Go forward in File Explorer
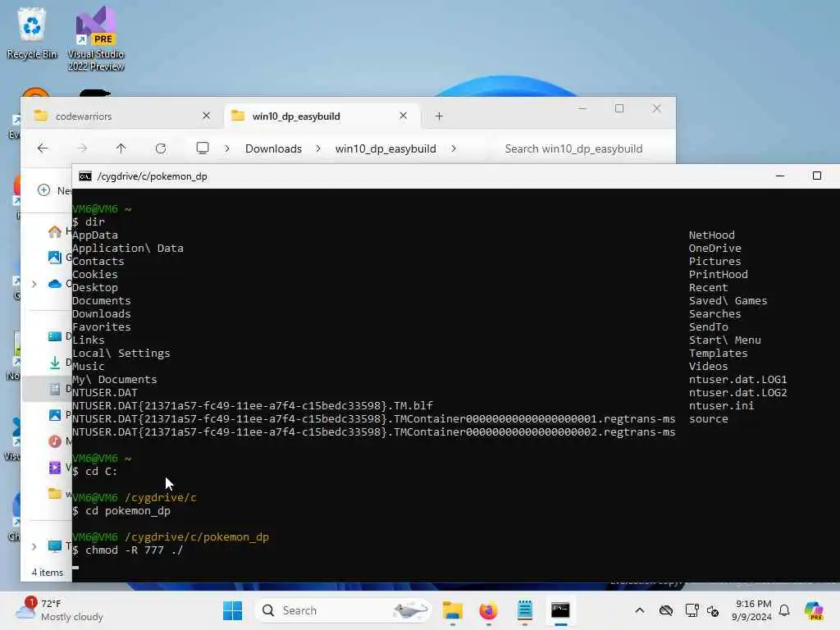Screen dimensions: 840x630 click(x=82, y=148)
